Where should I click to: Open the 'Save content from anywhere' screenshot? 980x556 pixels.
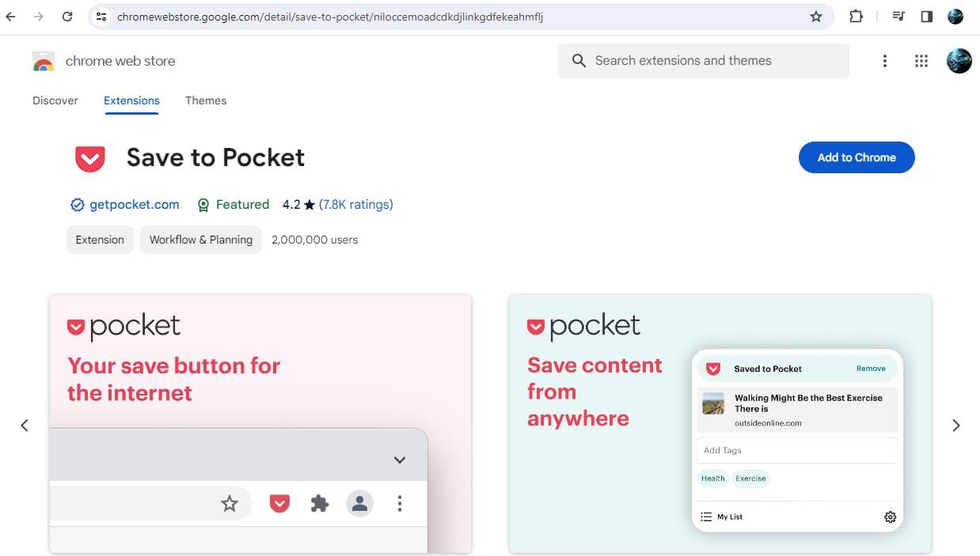tap(720, 424)
